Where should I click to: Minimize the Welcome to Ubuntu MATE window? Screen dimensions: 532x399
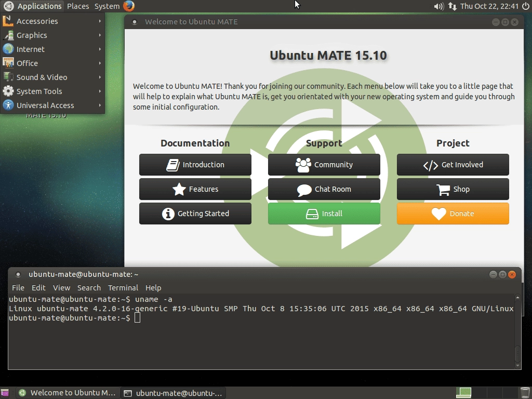tap(496, 22)
